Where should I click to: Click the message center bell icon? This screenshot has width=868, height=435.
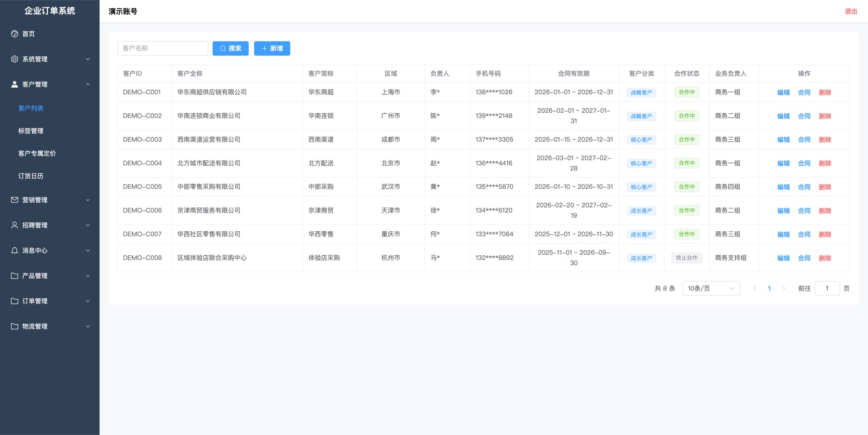click(14, 250)
